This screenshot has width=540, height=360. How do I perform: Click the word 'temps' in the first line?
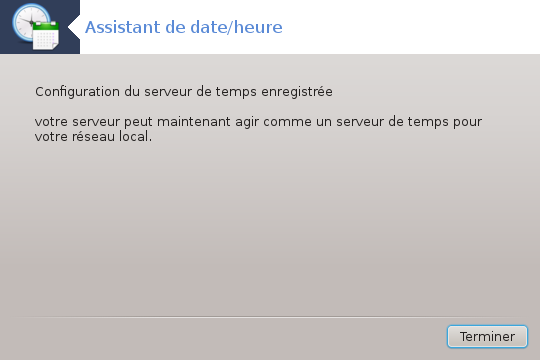pyautogui.click(x=236, y=93)
